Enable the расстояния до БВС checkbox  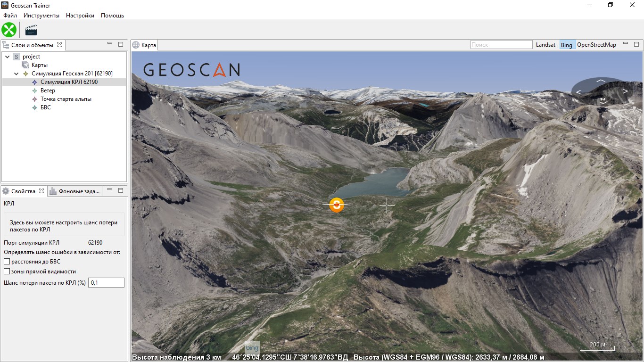(7, 262)
